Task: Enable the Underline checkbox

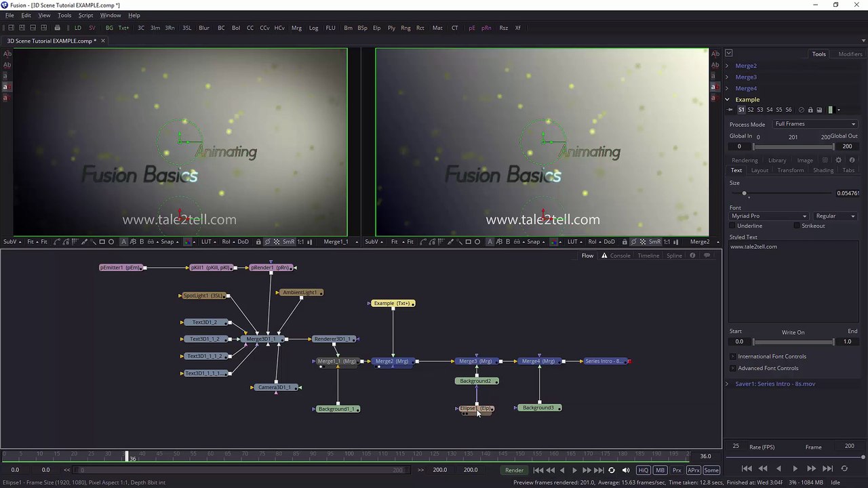Action: click(732, 226)
